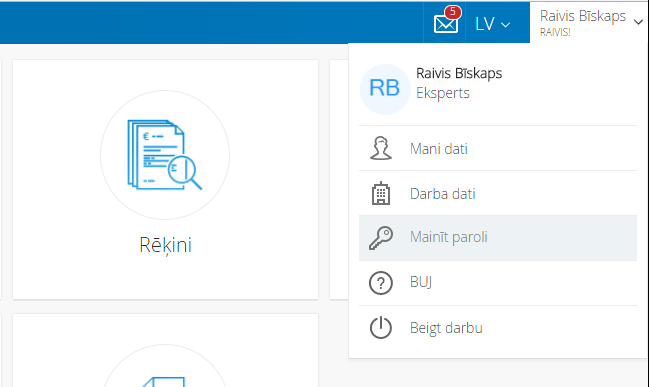The image size is (649, 387).
Task: Open the messages envelope icon
Action: pyautogui.click(x=445, y=24)
